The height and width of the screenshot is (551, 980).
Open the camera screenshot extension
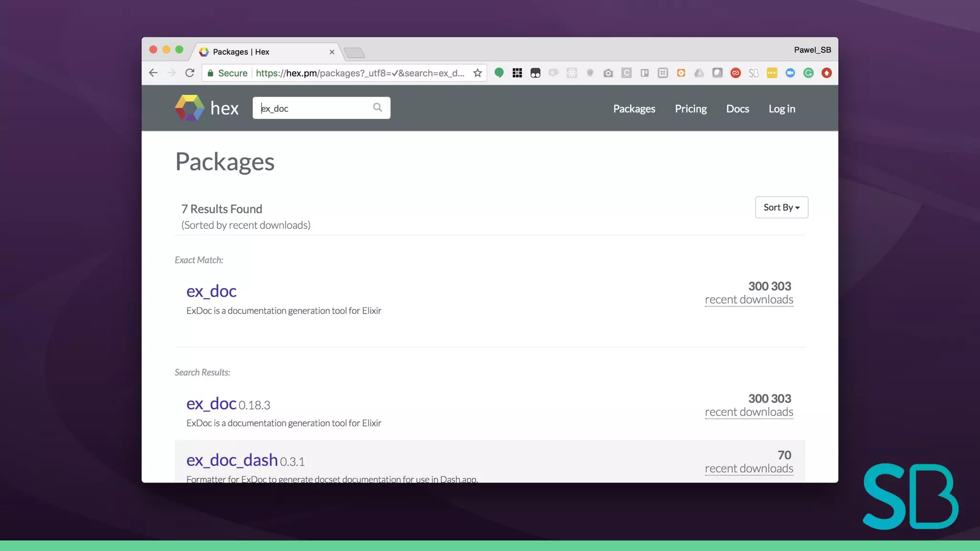pos(608,73)
